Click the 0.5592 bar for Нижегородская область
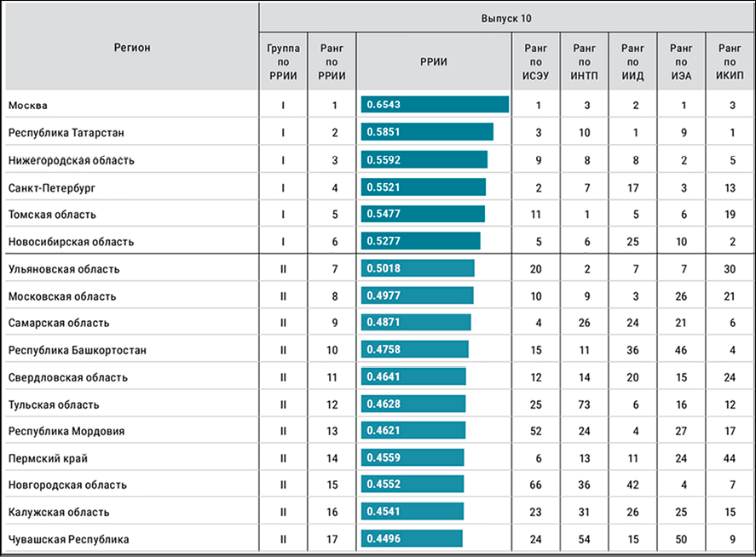This screenshot has width=756, height=557. click(424, 160)
